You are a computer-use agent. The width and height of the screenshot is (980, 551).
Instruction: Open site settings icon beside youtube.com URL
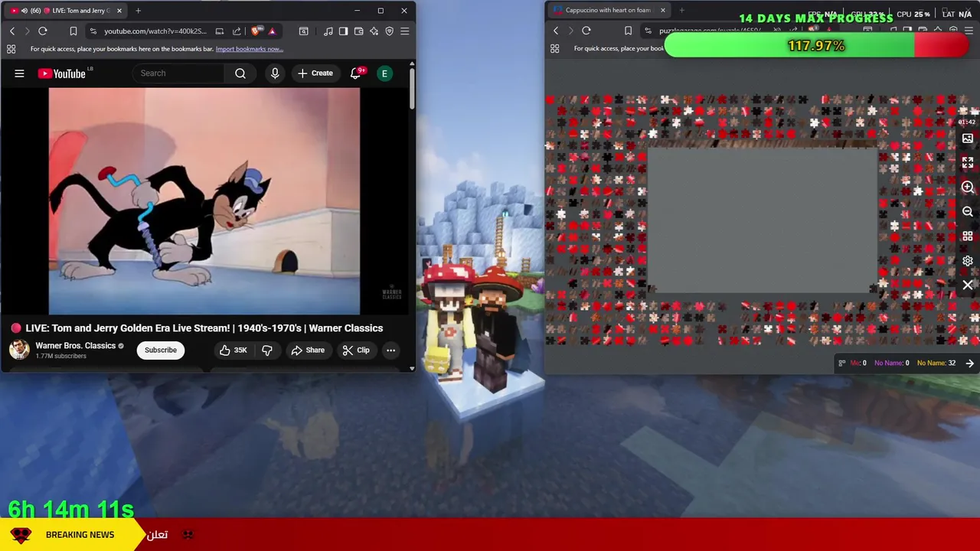click(x=93, y=31)
